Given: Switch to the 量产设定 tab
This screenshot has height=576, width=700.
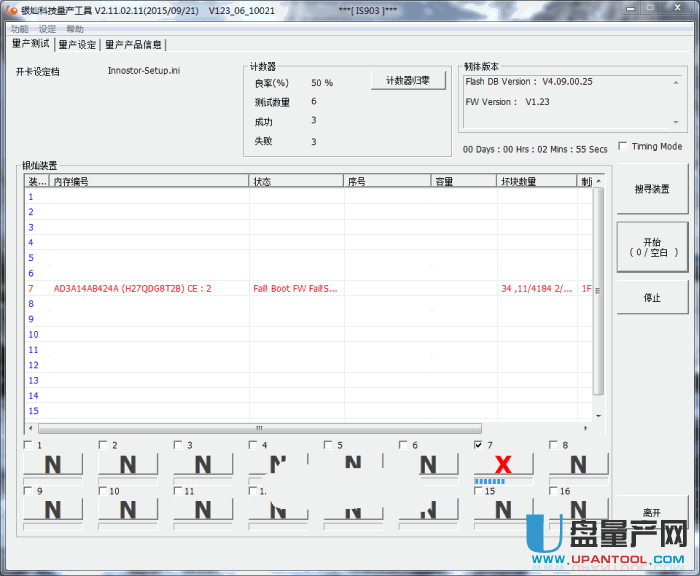Looking at the screenshot, I should tap(77, 44).
